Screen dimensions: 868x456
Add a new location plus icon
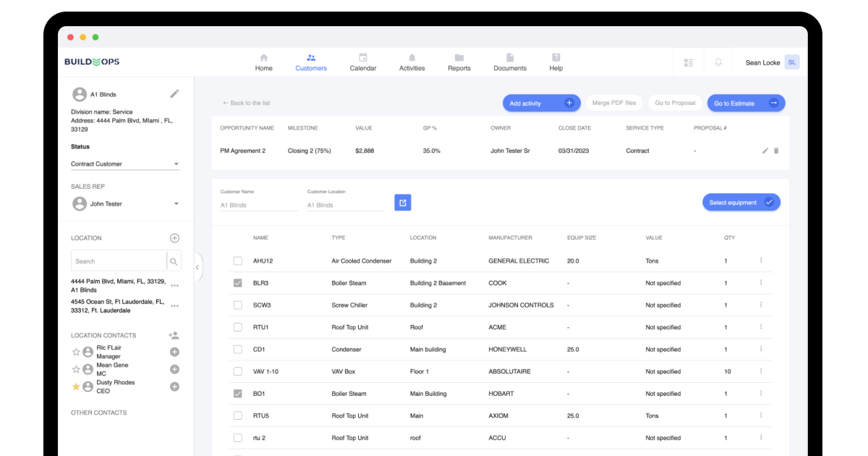click(x=174, y=238)
